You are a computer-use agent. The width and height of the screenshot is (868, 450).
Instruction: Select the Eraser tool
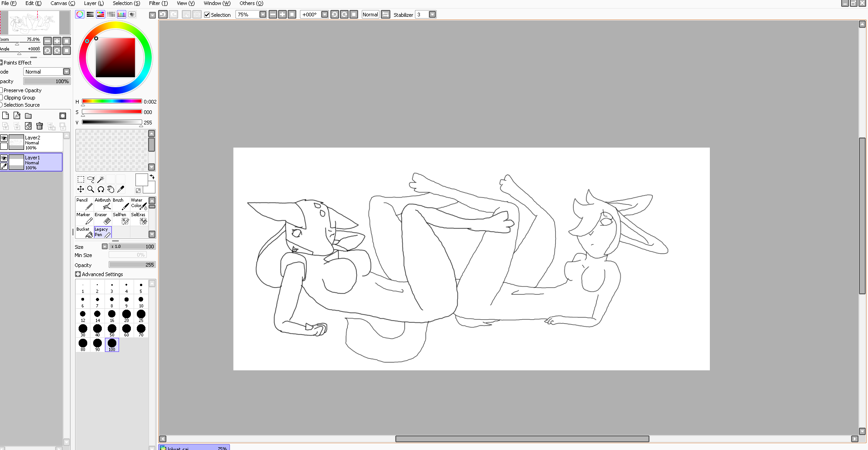coord(103,218)
